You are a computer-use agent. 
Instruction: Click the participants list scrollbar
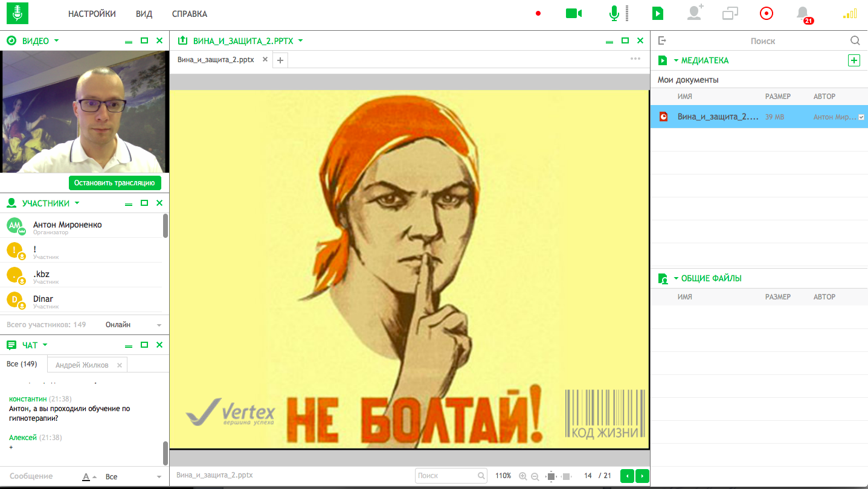pos(166,226)
